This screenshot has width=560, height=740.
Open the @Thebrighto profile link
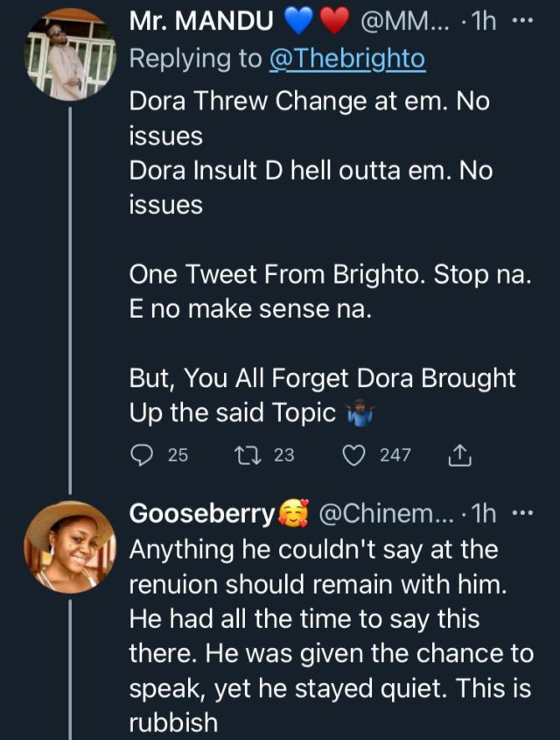[348, 60]
